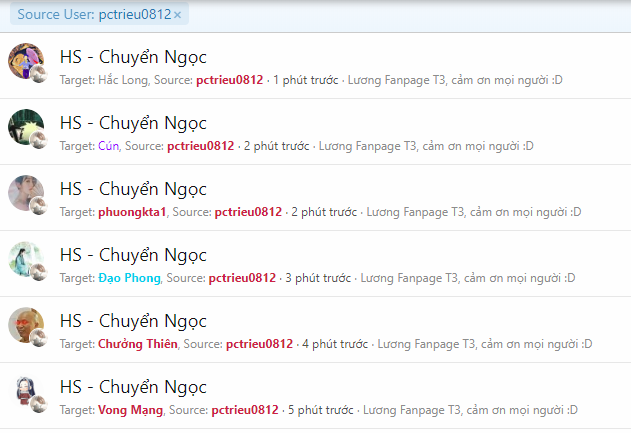Open target user Chưởng Thiên profile link
631x433 pixels.
pyautogui.click(x=138, y=344)
